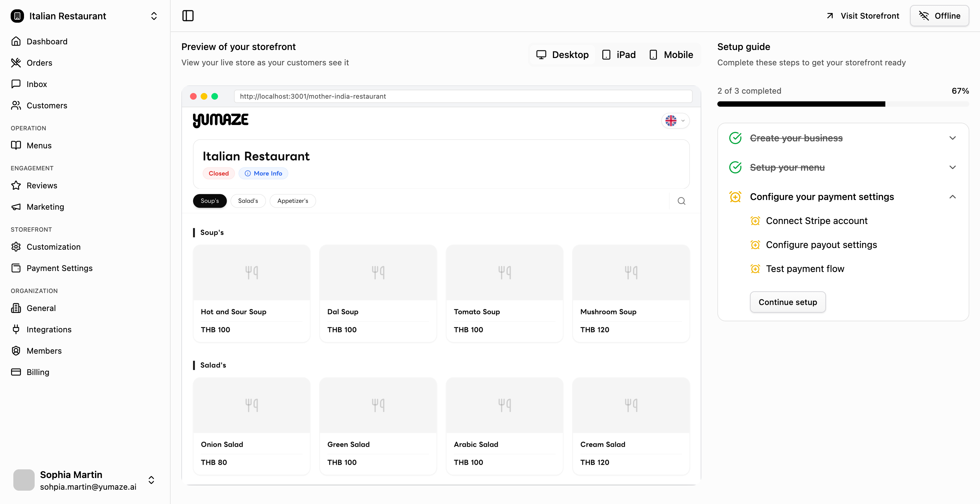Click the Billing card icon
Screen dimensions: 980x504
tap(16, 372)
